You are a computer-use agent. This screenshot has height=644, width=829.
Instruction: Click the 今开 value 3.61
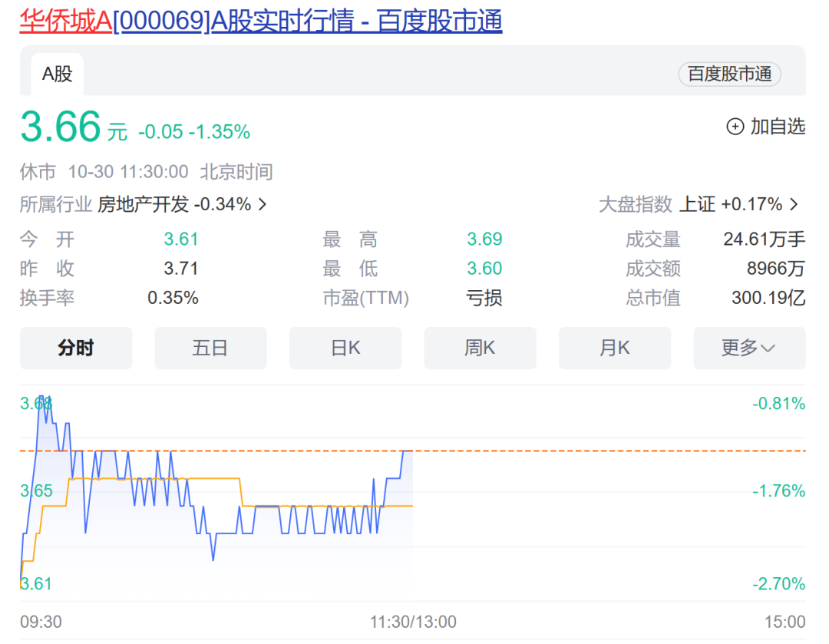tap(181, 239)
